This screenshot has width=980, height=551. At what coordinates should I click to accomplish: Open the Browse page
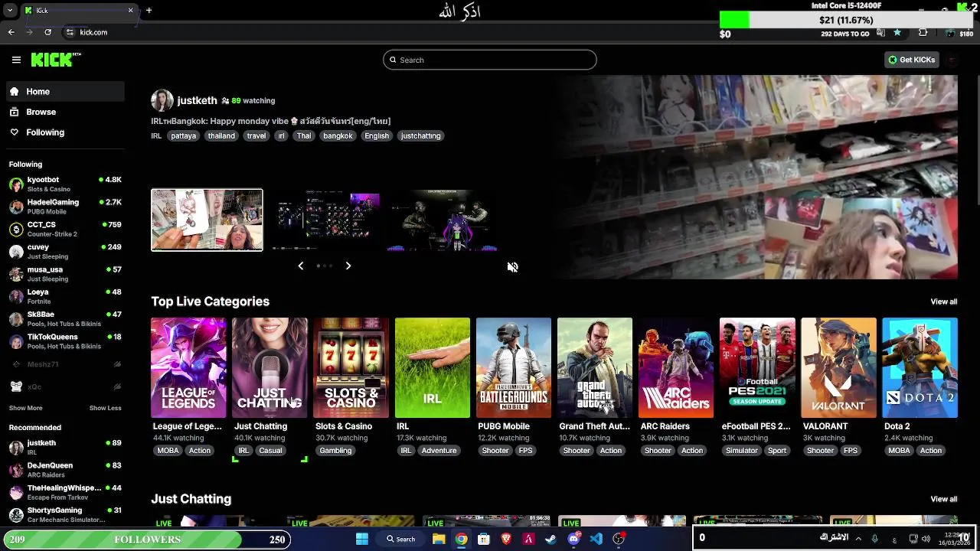coord(65,112)
